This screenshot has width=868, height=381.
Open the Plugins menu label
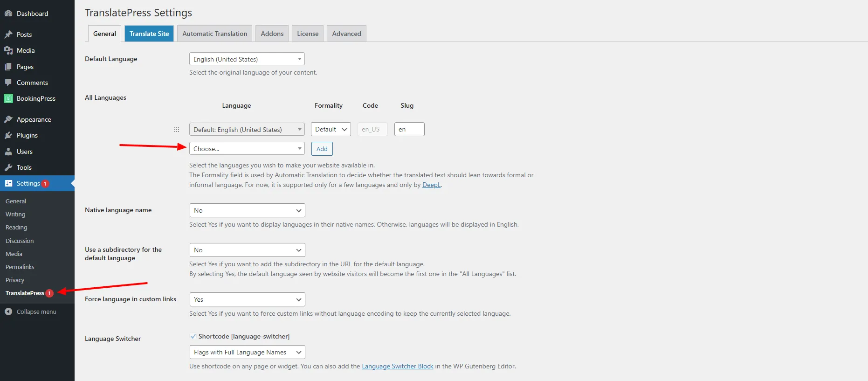pos(27,135)
